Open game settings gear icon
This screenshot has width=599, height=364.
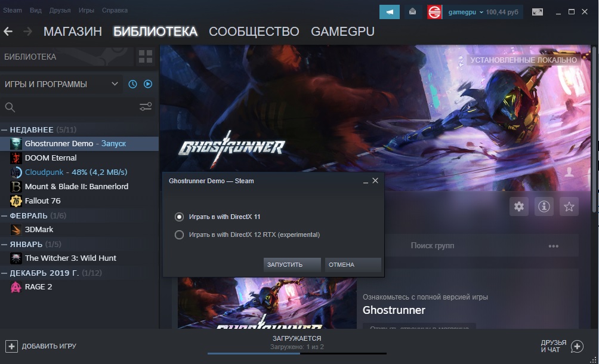pos(519,206)
